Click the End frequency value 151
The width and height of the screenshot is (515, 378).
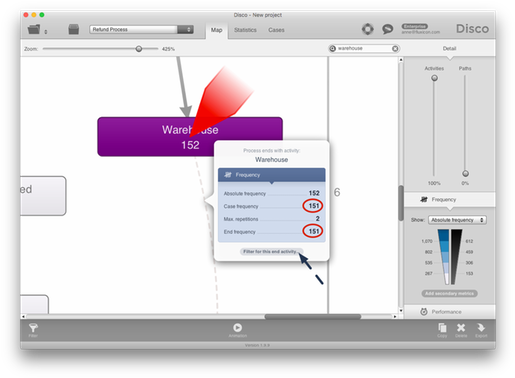tap(313, 231)
